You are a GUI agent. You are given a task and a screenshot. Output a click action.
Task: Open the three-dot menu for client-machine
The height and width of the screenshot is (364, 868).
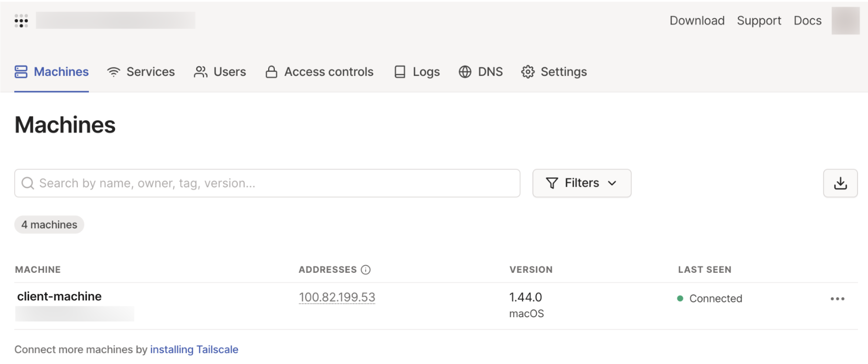[x=837, y=299]
